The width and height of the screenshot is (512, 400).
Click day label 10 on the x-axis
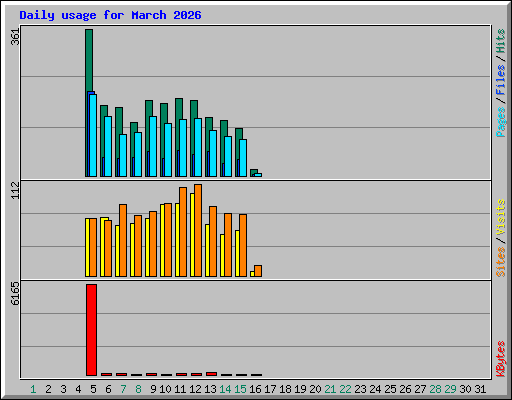pos(165,389)
